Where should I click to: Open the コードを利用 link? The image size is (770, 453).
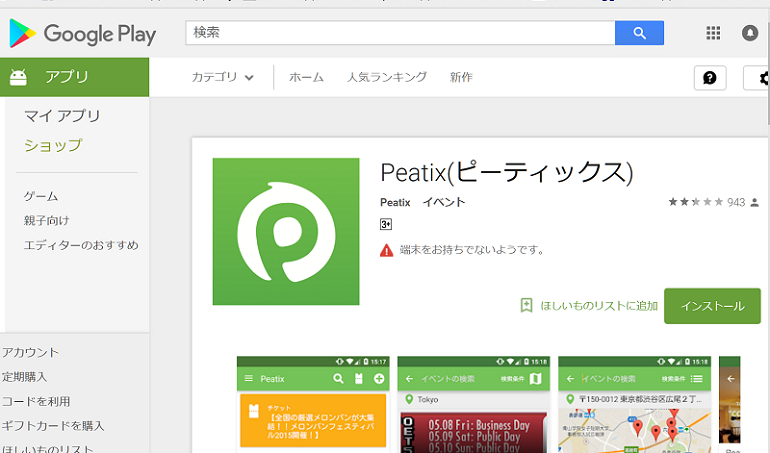[x=36, y=401]
